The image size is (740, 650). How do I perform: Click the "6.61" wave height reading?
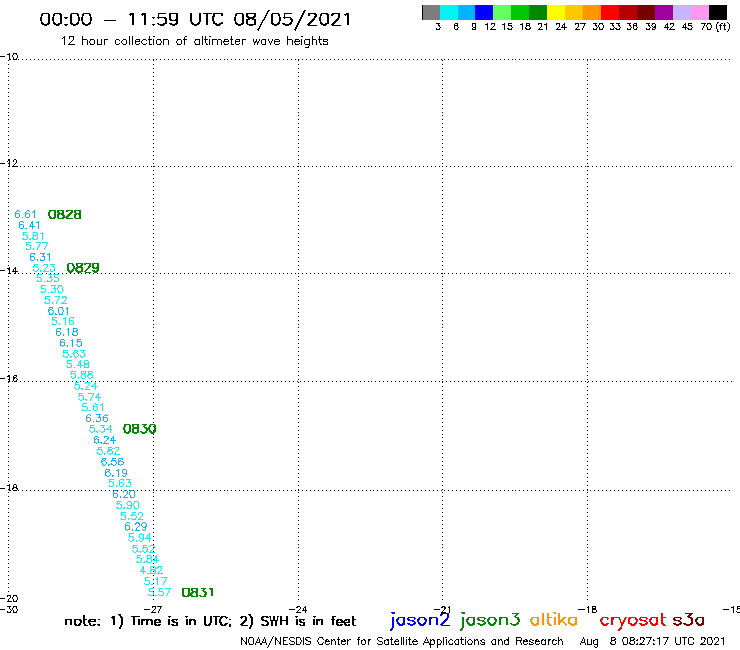point(25,214)
